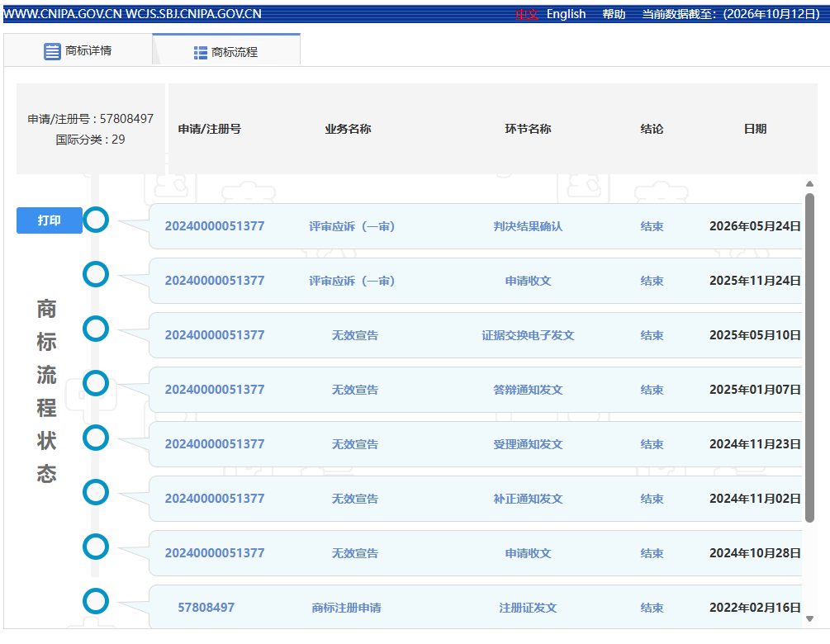Select 结束 in 2026年05月24日 row

(652, 226)
